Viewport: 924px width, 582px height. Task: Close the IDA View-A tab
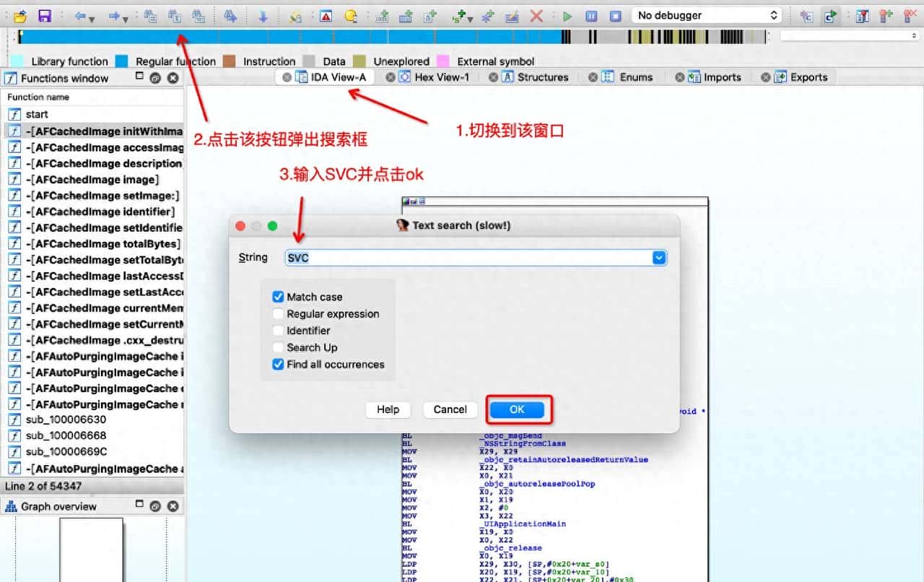[x=287, y=77]
